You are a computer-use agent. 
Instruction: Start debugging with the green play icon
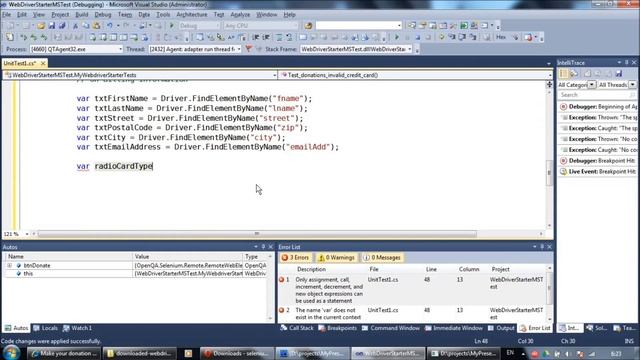coord(172,26)
